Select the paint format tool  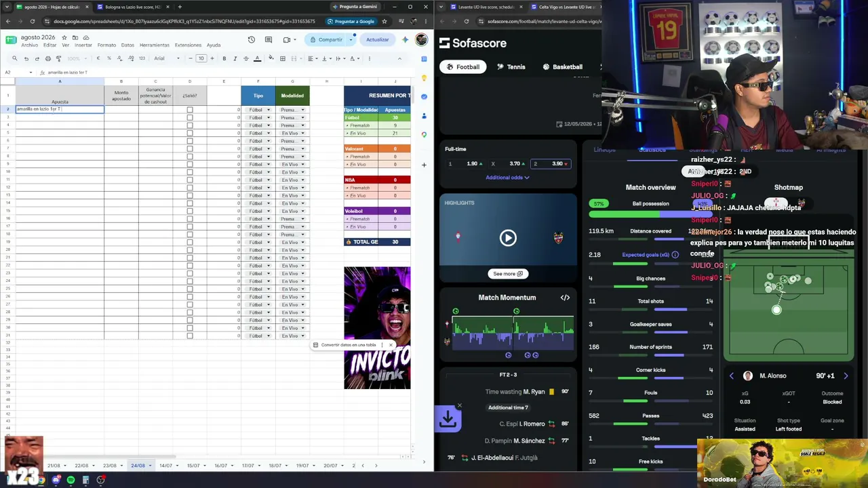pyautogui.click(x=58, y=58)
